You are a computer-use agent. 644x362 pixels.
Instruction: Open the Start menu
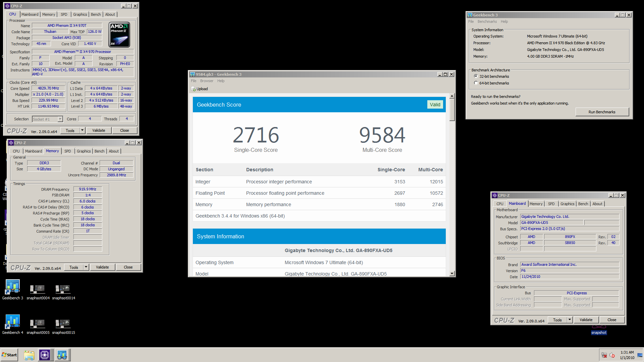click(9, 355)
